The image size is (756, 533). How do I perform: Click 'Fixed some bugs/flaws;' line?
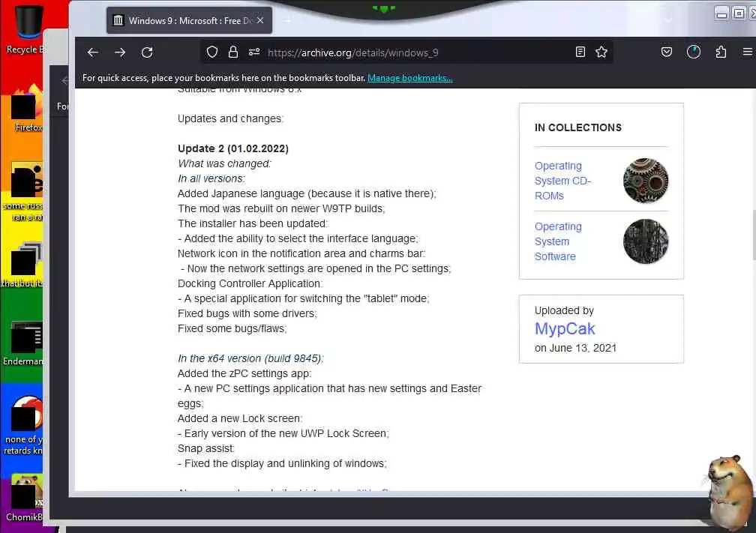[232, 328]
